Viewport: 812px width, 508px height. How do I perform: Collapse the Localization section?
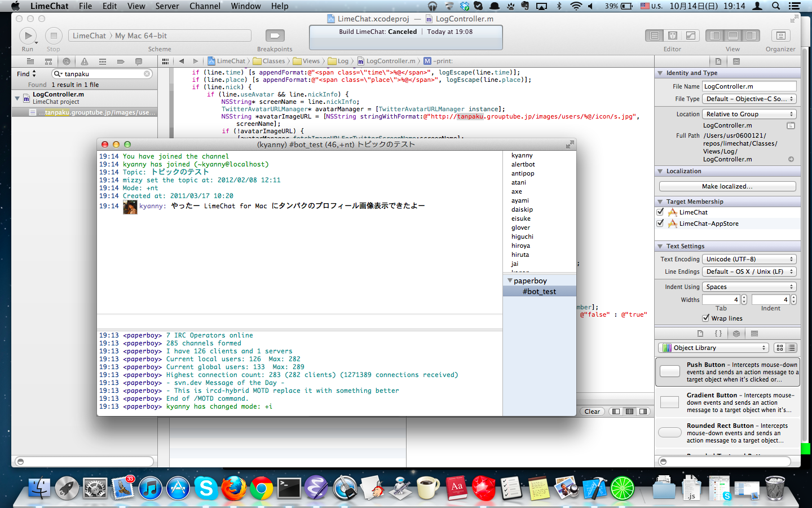[660, 171]
